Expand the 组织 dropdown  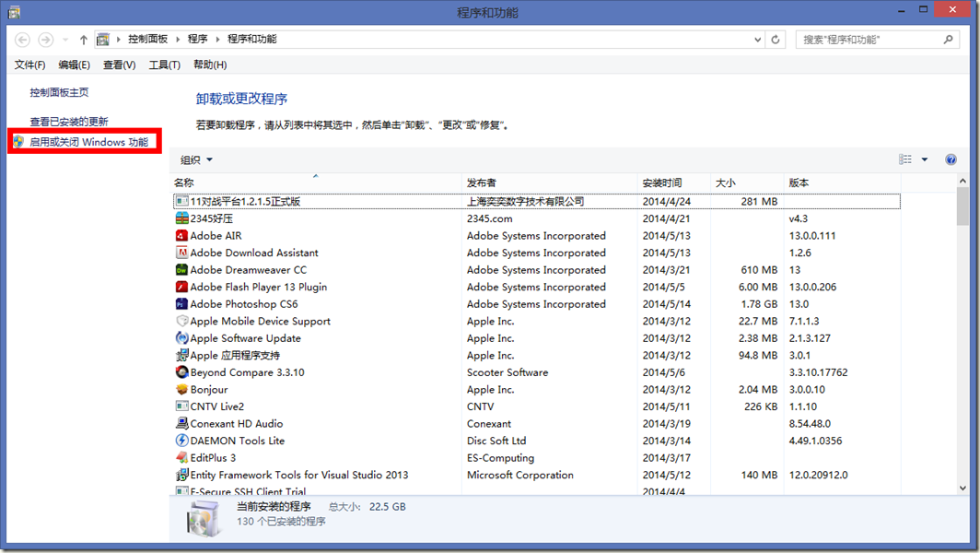(197, 160)
